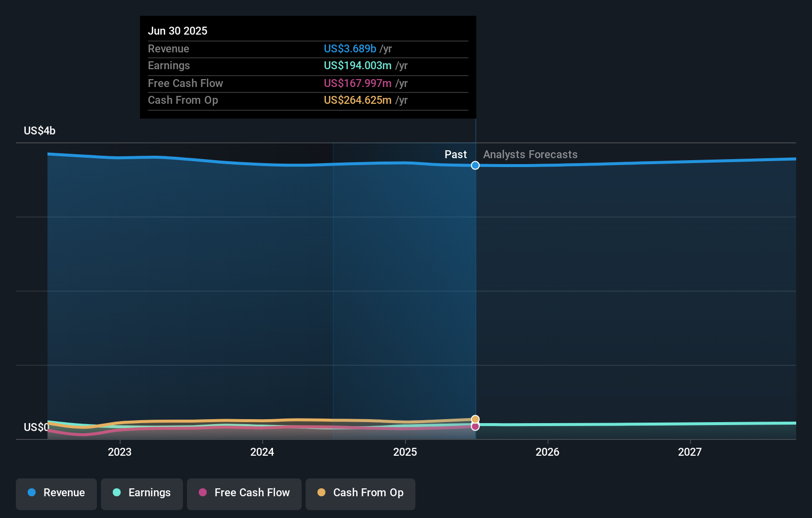The image size is (812, 518).
Task: Select the blue revenue data point marker
Action: pos(475,166)
